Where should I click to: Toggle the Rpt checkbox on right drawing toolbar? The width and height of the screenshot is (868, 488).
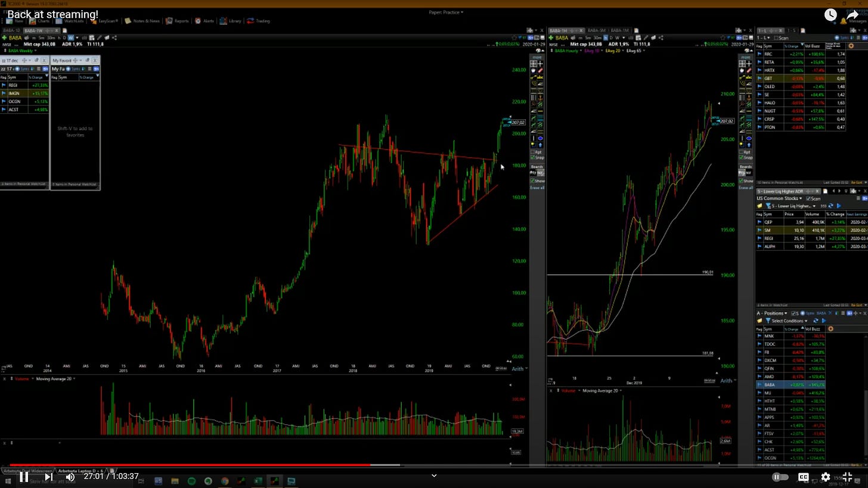tap(742, 152)
